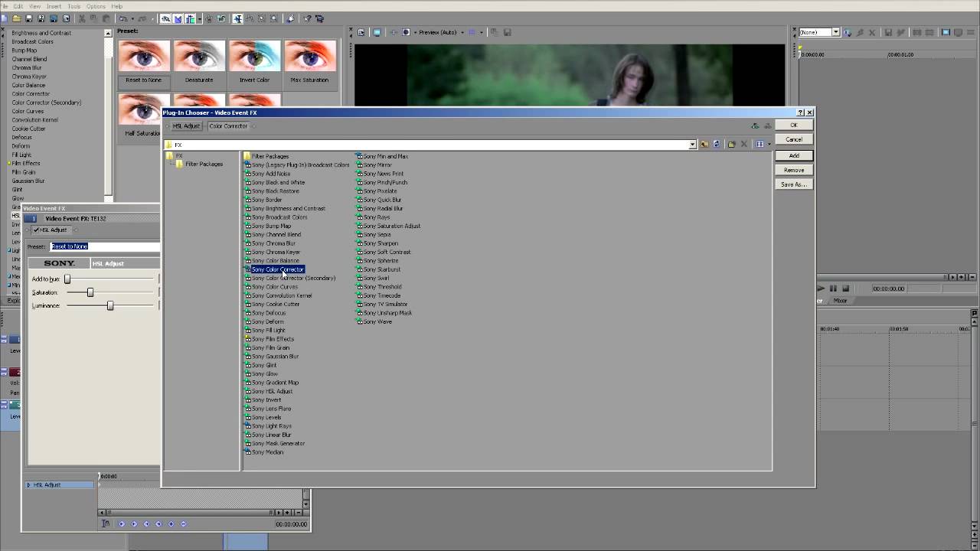Image resolution: width=980 pixels, height=551 pixels.
Task: Click the Save project icon in toolbar
Action: coord(29,18)
